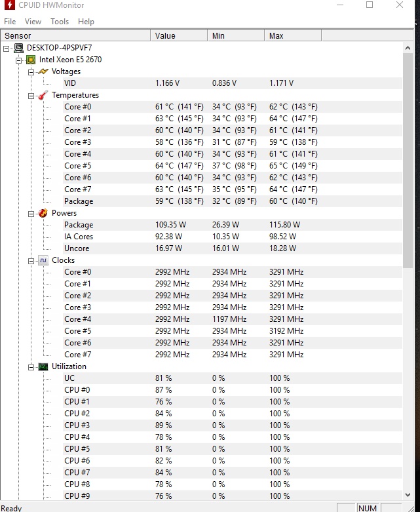The width and height of the screenshot is (420, 512).
Task: Select the Core #5 temperature row
Action: click(x=201, y=166)
